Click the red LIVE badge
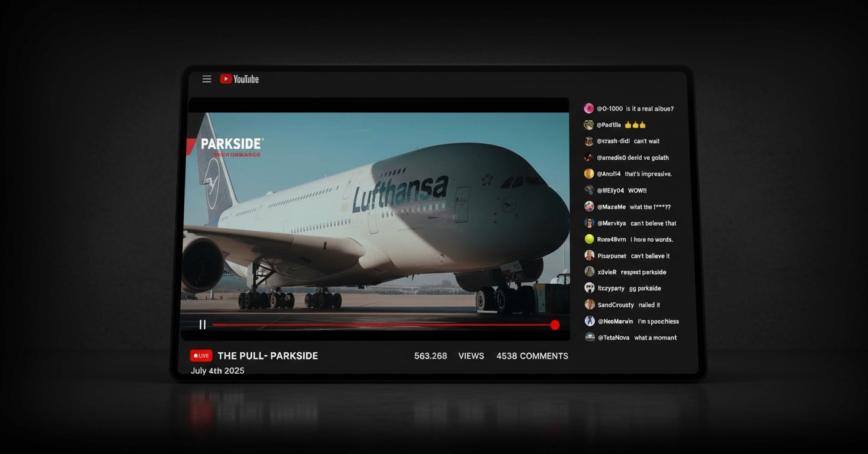868x454 pixels. [201, 356]
